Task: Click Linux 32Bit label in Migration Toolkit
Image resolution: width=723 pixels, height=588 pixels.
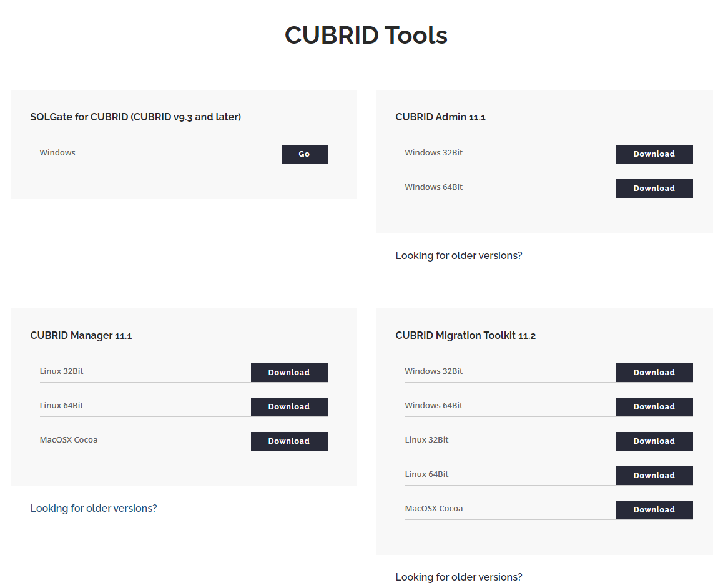Action: (x=426, y=439)
